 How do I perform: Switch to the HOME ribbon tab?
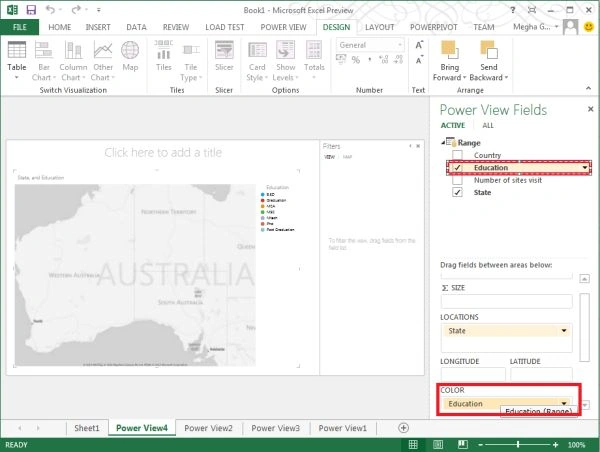(60, 27)
